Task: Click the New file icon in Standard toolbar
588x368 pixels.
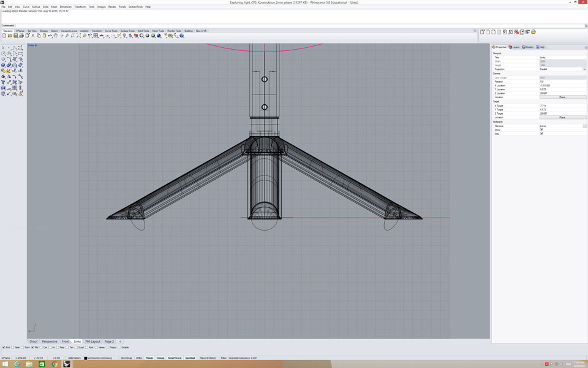Action: point(4,36)
